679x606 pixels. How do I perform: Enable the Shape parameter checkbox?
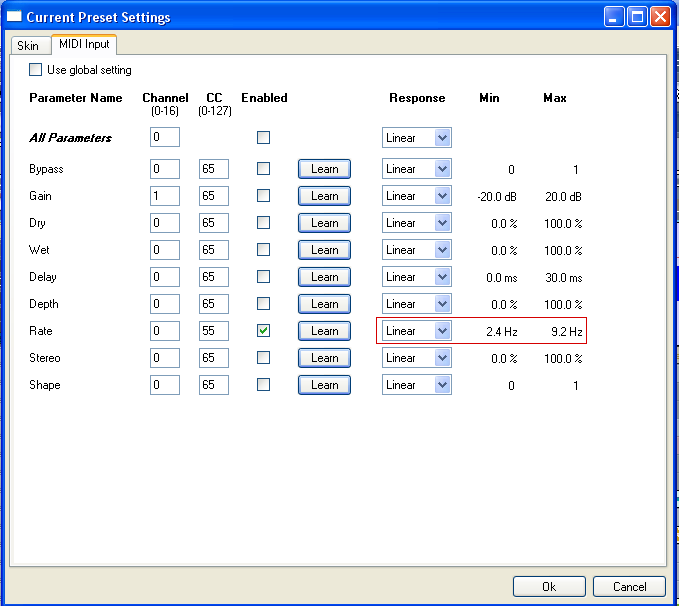pyautogui.click(x=263, y=385)
